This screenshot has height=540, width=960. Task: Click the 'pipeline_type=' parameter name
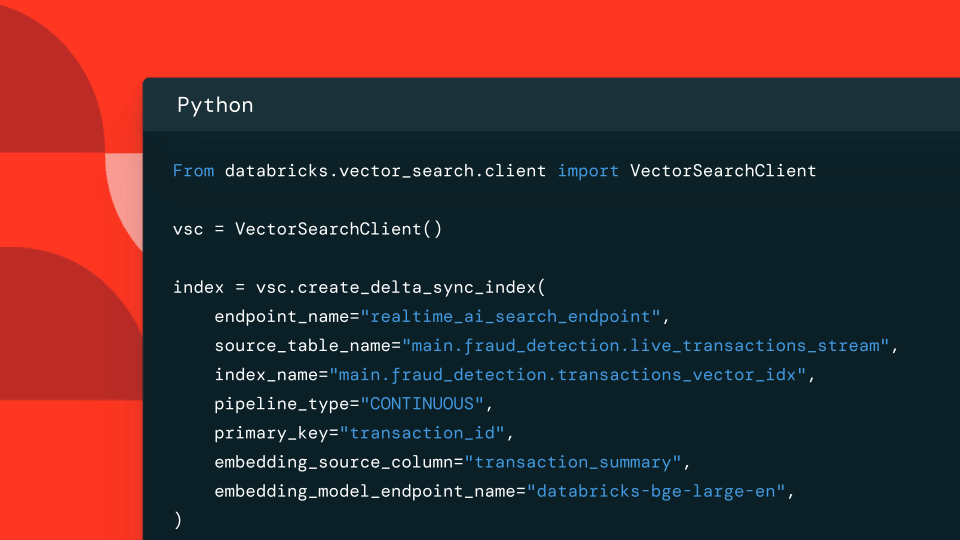point(287,404)
